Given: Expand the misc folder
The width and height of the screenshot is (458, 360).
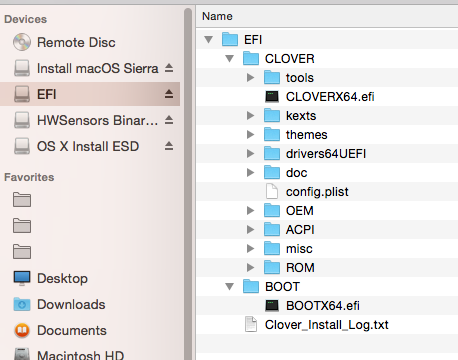Looking at the screenshot, I should [x=250, y=249].
